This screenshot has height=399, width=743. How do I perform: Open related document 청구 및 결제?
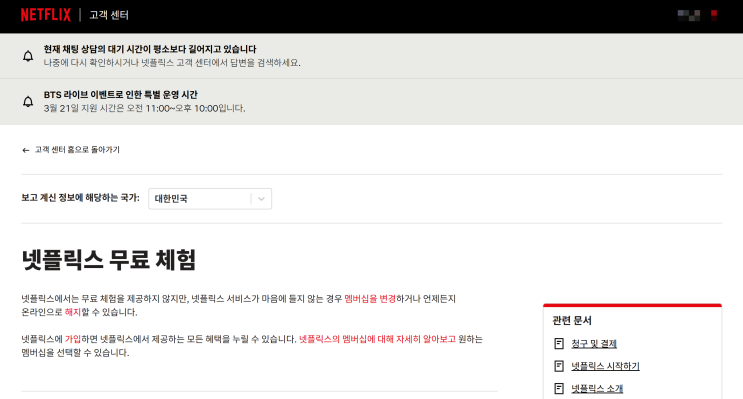click(594, 344)
